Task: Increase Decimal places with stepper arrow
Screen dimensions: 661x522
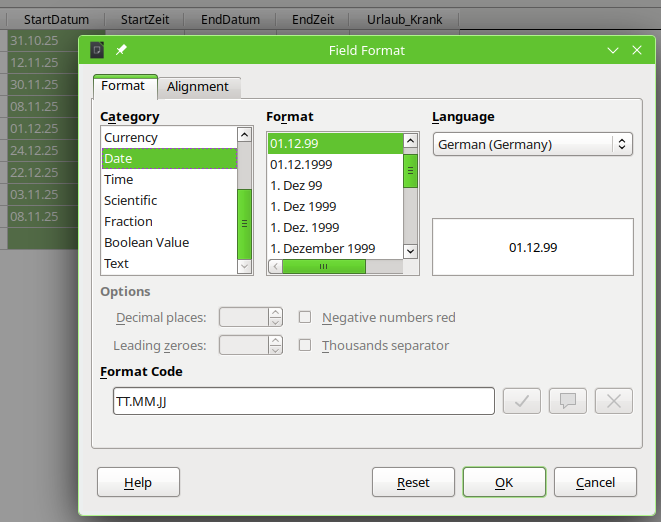Action: pos(276,313)
